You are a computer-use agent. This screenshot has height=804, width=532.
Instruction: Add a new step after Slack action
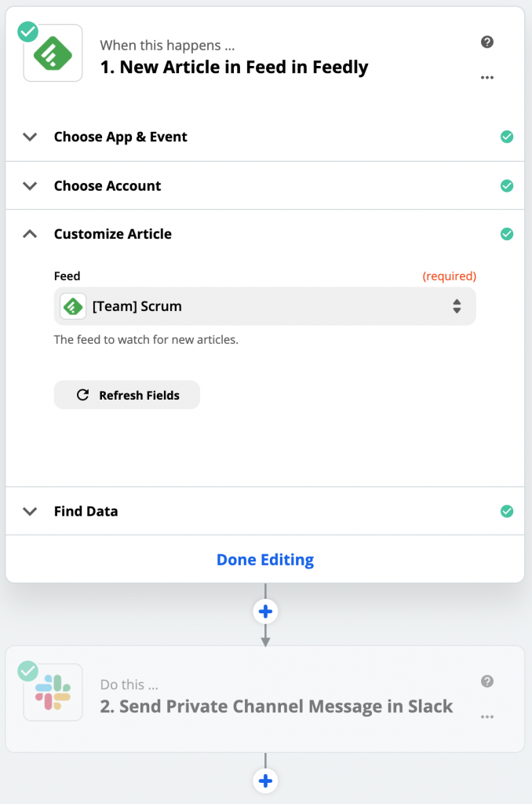[265, 780]
